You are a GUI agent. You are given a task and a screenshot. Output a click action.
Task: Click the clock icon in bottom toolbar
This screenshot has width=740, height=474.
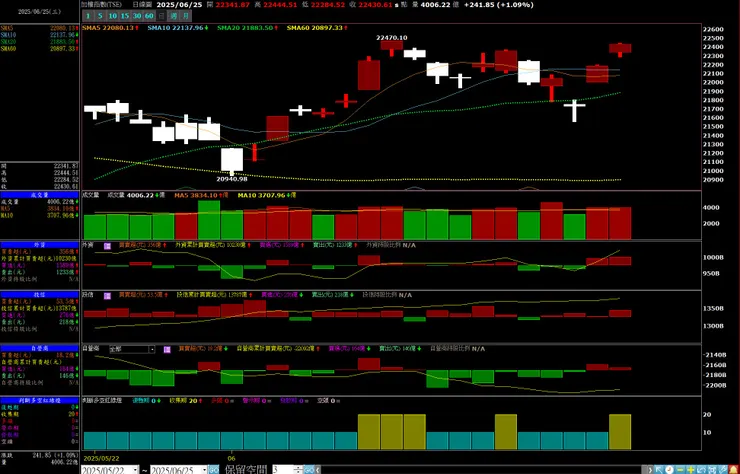[670, 470]
